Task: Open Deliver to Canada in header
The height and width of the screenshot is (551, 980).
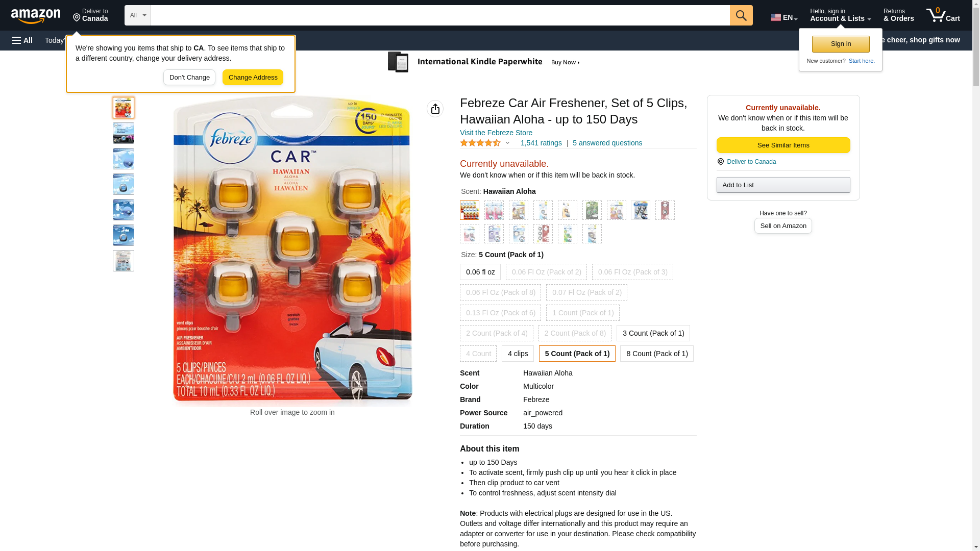Action: pos(90,15)
